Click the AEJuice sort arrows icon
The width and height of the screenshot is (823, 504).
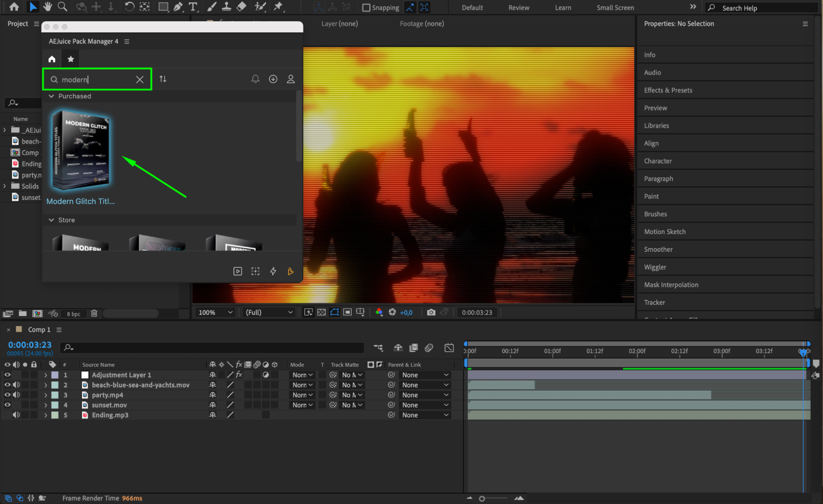[163, 79]
